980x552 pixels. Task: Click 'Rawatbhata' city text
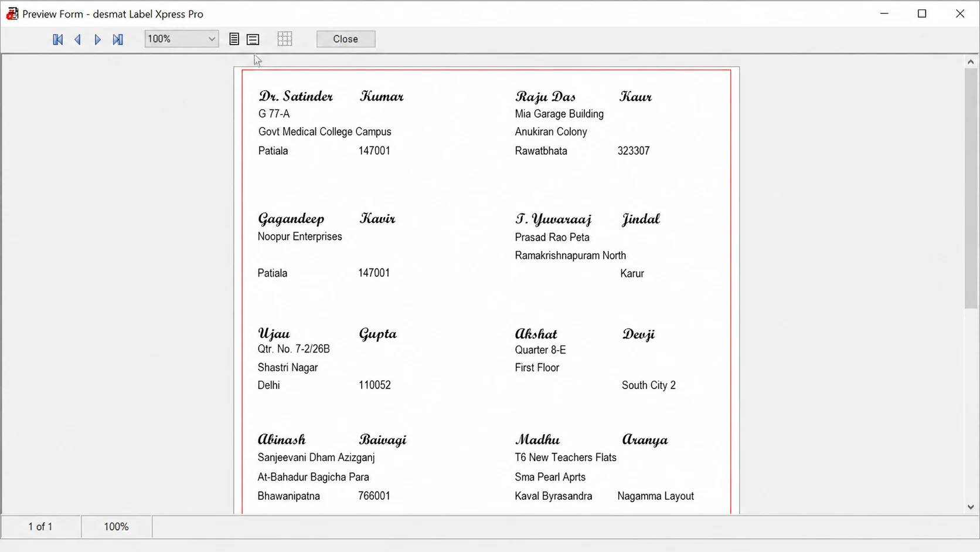[x=541, y=151]
